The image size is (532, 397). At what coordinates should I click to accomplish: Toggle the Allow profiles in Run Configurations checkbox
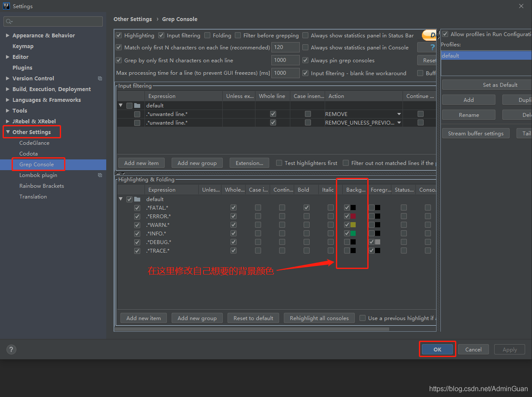pos(446,34)
